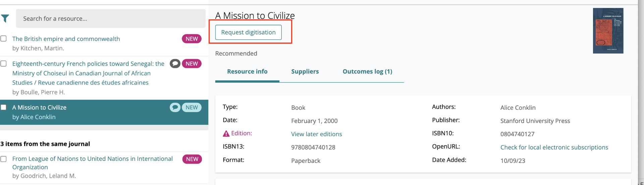Image resolution: width=644 pixels, height=185 pixels.
Task: Click the book cover thumbnail
Action: click(x=608, y=31)
